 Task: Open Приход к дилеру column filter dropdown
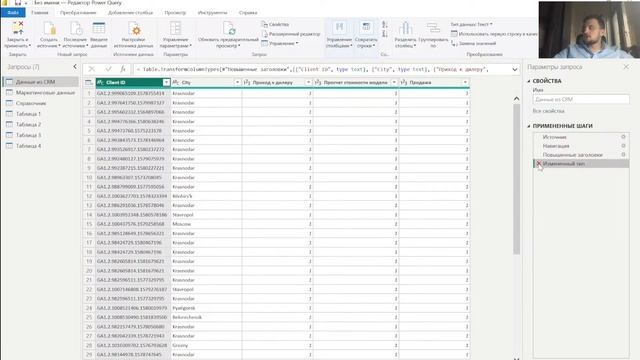pyautogui.click(x=309, y=82)
